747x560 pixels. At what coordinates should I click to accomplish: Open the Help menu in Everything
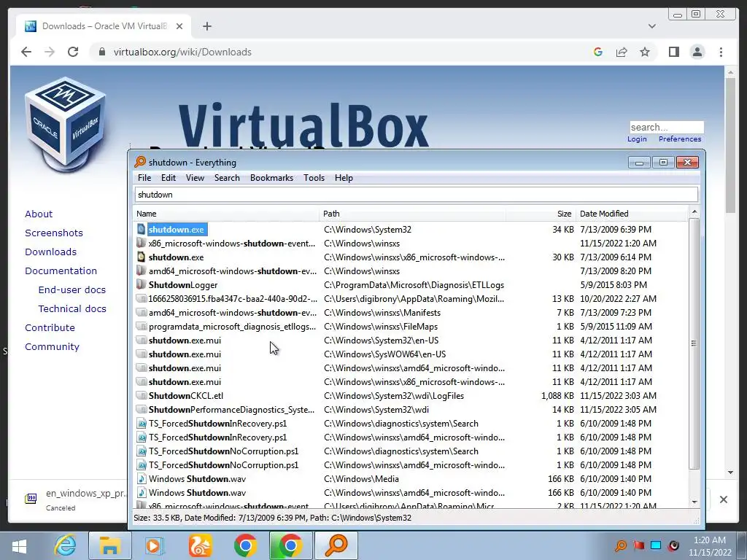(x=344, y=178)
